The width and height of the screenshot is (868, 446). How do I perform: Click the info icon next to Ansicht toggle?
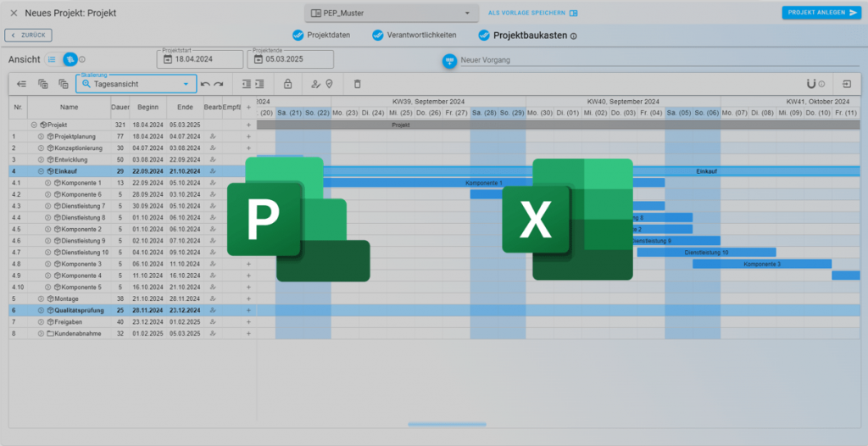82,59
